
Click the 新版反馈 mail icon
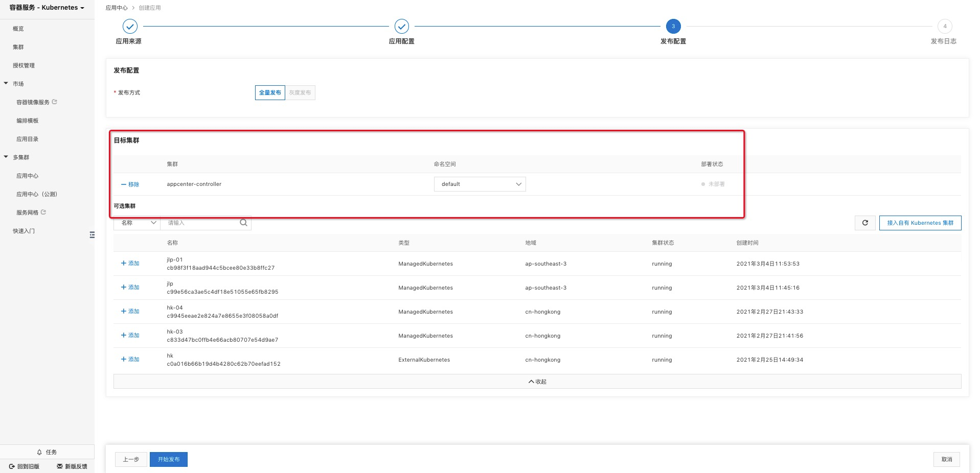(x=60, y=466)
